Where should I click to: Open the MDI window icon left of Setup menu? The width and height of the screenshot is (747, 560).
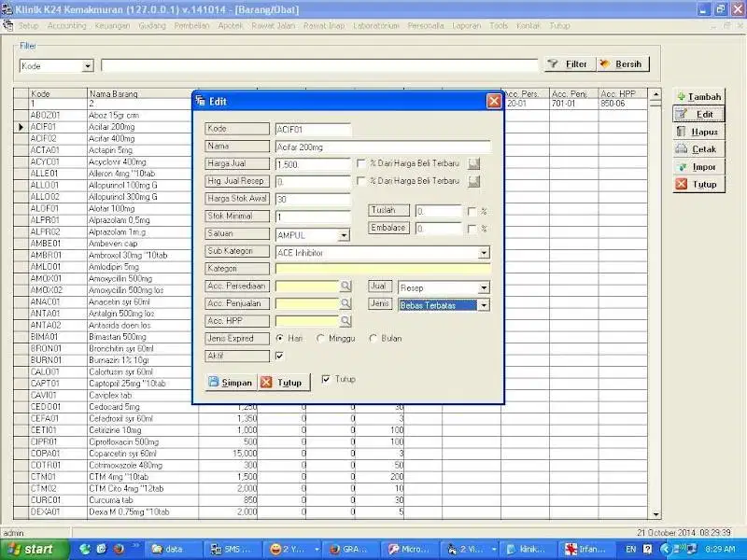point(7,26)
